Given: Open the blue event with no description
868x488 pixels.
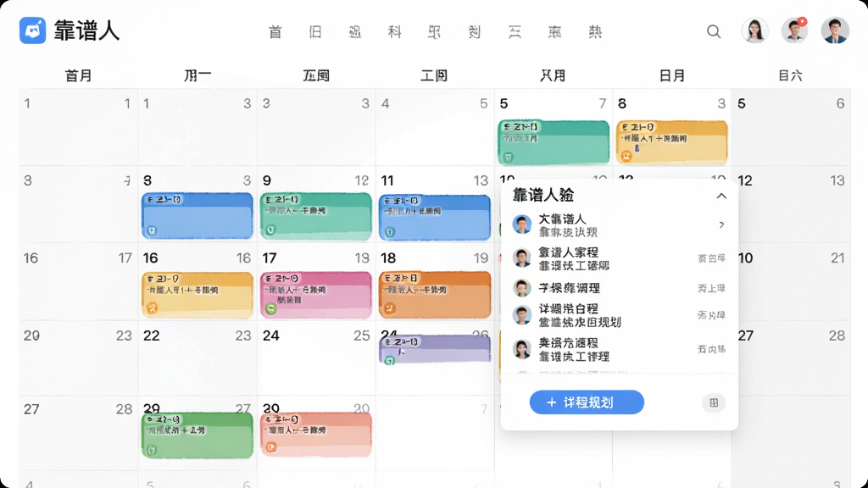Looking at the screenshot, I should [197, 216].
